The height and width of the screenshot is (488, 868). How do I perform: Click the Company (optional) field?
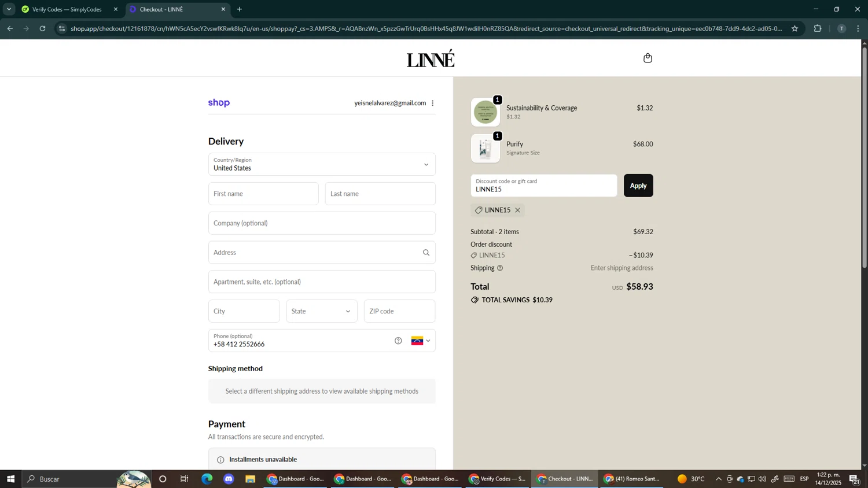[x=322, y=223]
